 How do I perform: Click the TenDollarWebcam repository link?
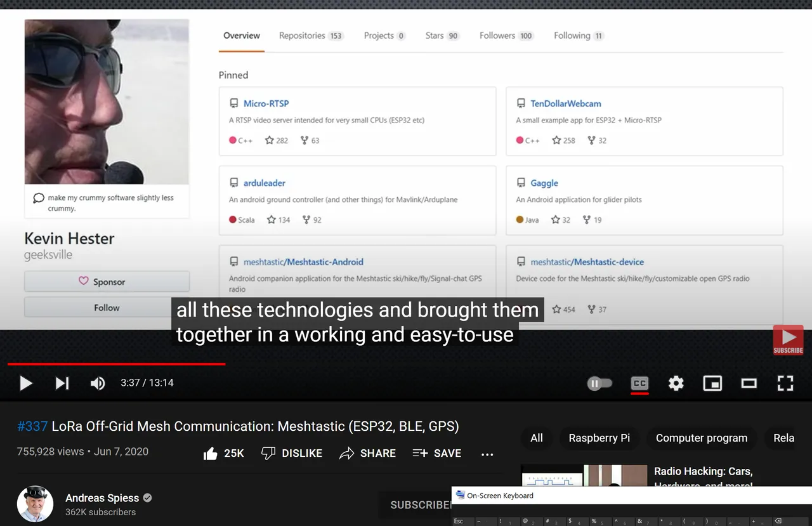[566, 103]
